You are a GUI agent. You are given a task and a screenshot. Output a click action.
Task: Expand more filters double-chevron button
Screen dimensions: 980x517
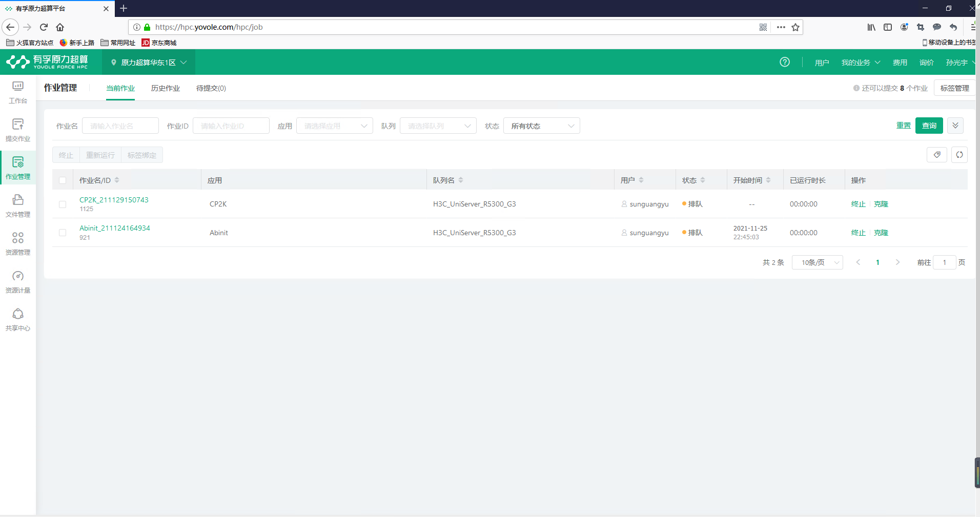[x=955, y=126]
